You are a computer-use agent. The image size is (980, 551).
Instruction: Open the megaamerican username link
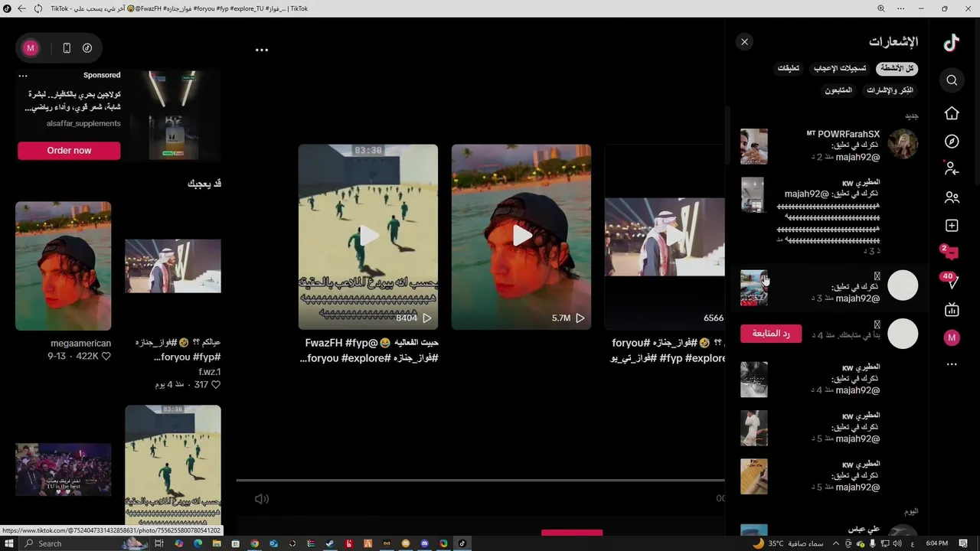point(80,344)
